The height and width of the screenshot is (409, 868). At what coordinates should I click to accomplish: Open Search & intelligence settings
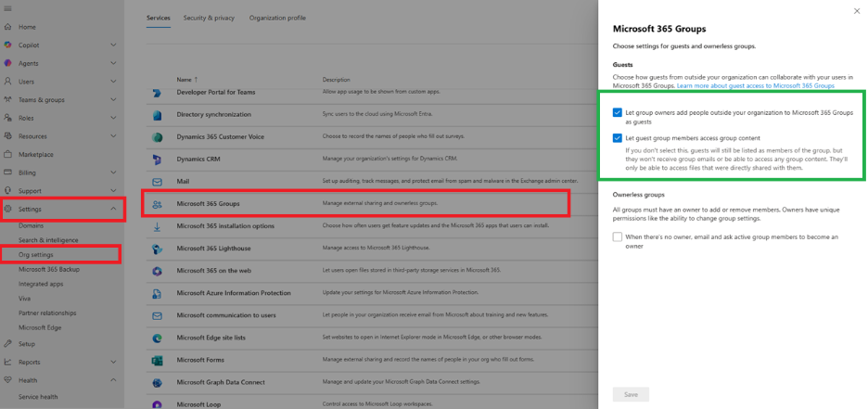coord(48,240)
